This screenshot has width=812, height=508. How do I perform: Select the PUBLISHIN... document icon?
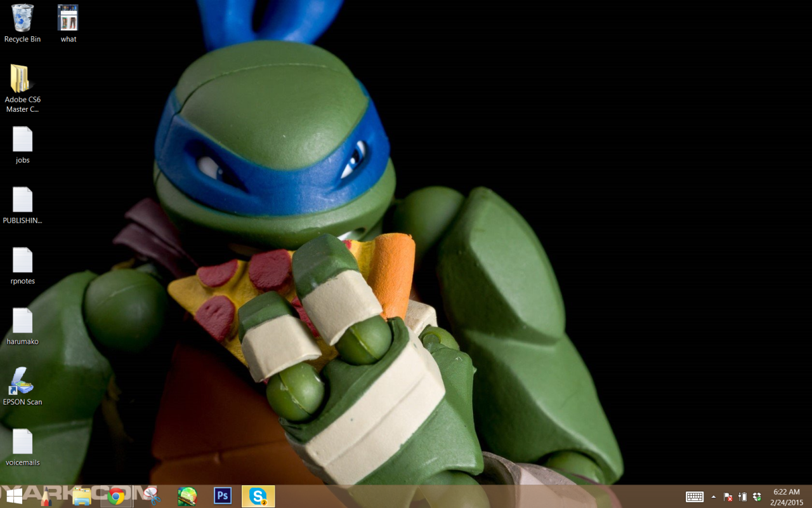pos(22,205)
